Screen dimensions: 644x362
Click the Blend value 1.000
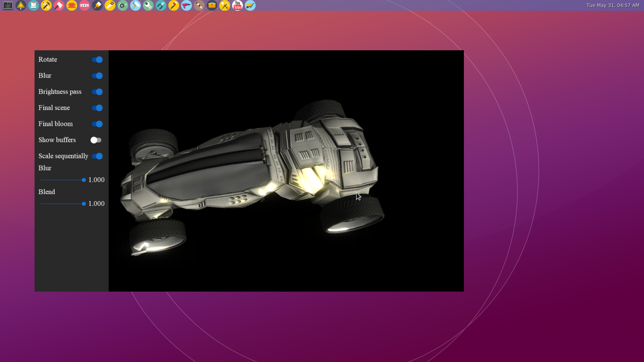coord(96,203)
